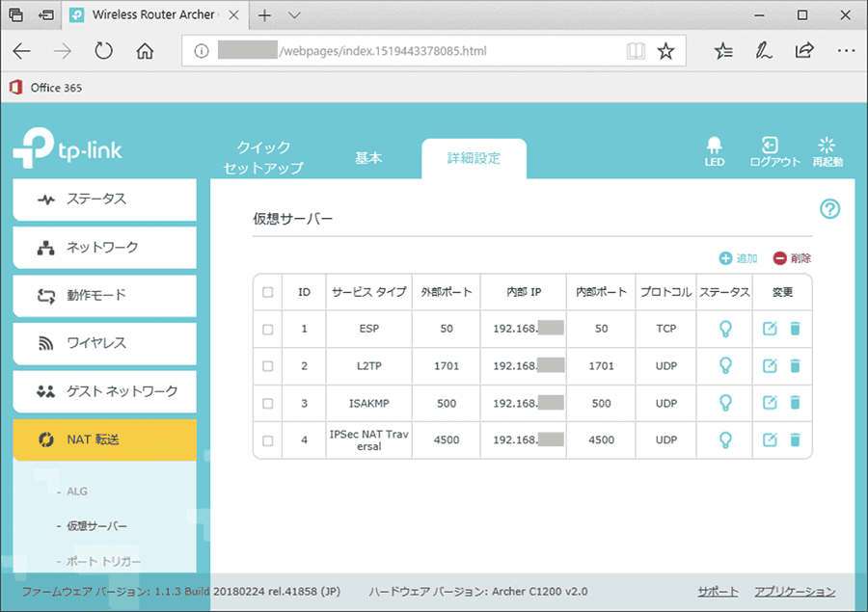The image size is (868, 612).
Task: Edit the ISAKMP entry
Action: click(770, 403)
